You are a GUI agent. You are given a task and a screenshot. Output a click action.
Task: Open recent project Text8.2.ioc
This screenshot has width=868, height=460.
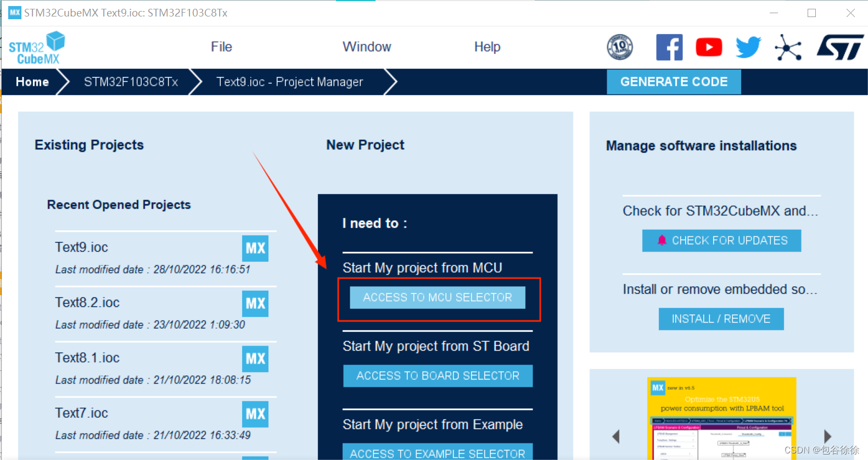tap(87, 302)
